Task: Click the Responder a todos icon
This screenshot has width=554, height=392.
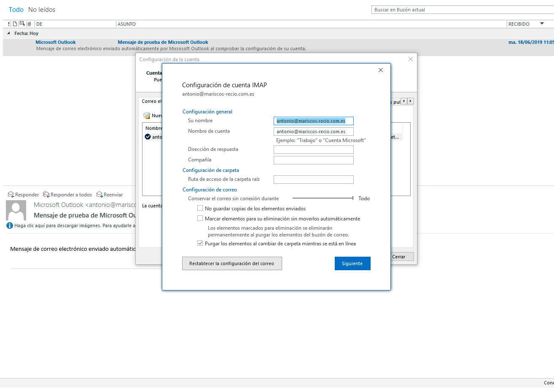Action: click(x=46, y=194)
